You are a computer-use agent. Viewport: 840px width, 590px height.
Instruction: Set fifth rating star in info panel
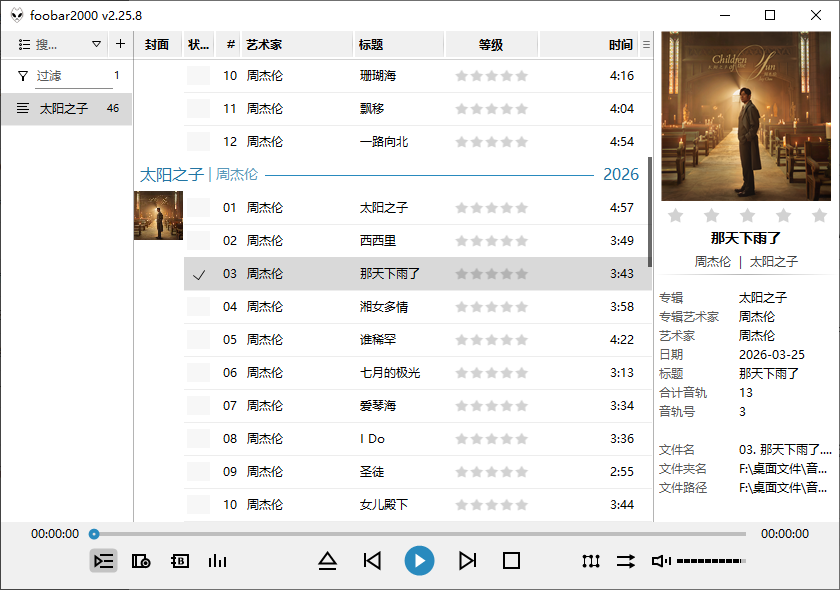(x=819, y=215)
